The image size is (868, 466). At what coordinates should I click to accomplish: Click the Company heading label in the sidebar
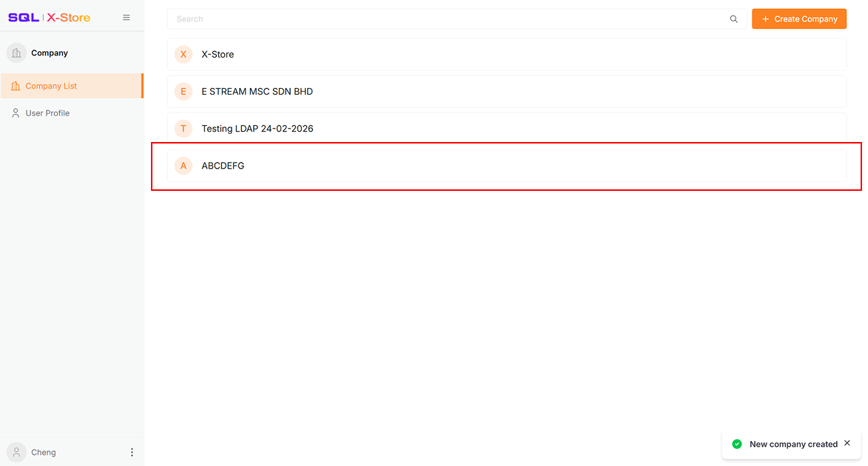(x=50, y=53)
